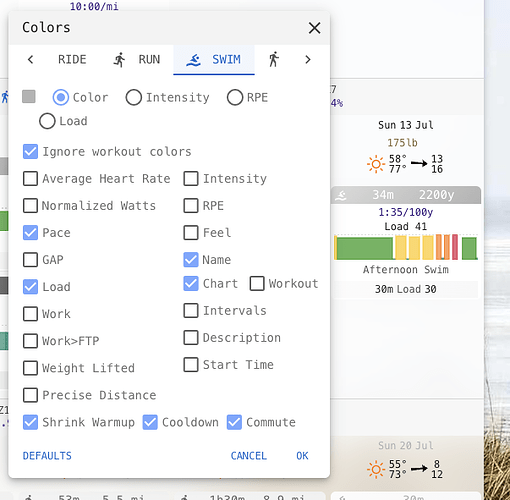
Task: Uncheck the Commute checkbox
Action: (234, 422)
